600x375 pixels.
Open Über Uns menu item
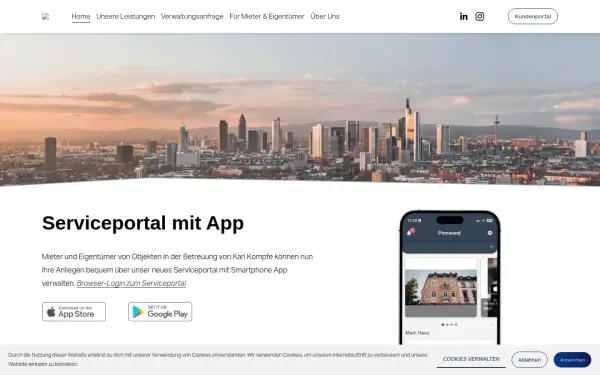tap(325, 16)
